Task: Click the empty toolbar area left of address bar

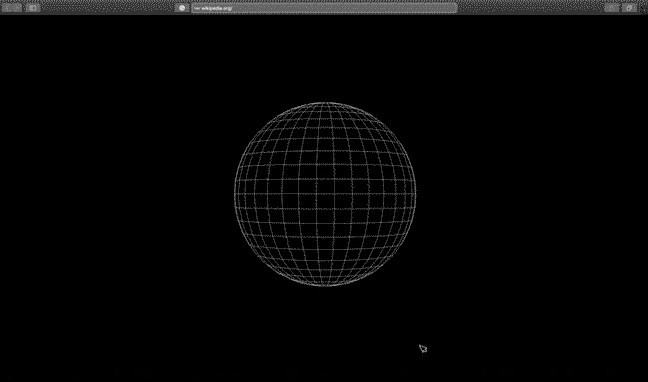Action: pos(107,8)
